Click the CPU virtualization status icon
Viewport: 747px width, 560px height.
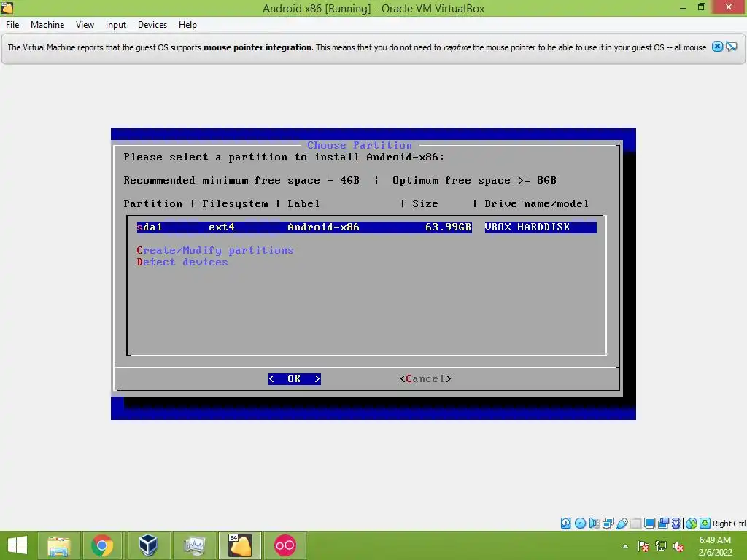678,524
